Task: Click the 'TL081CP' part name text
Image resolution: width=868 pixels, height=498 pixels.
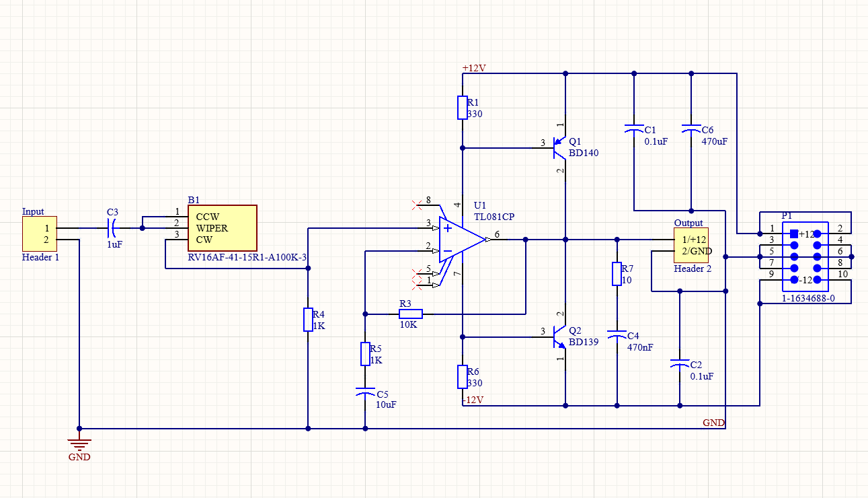Action: point(494,217)
